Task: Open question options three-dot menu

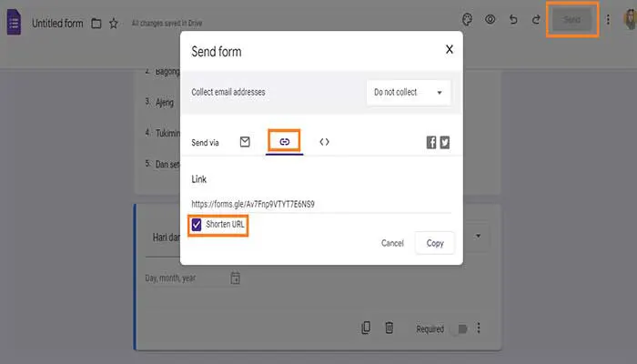Action: (x=479, y=329)
